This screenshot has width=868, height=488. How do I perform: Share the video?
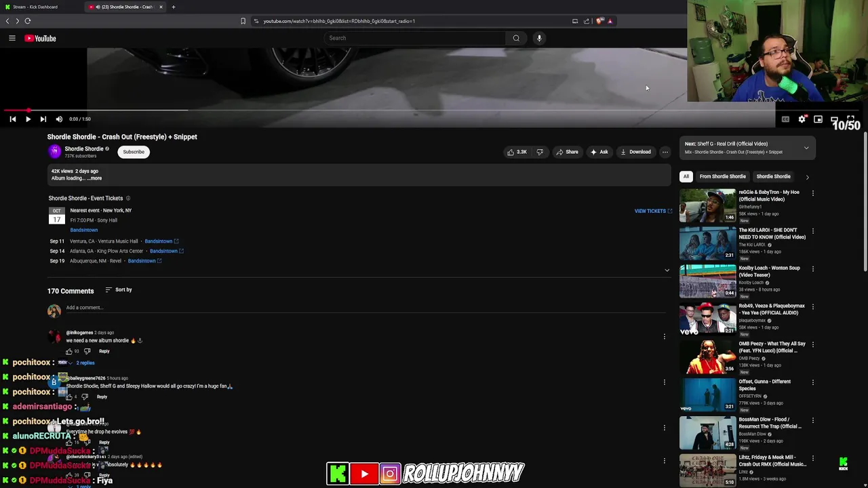[x=567, y=152]
